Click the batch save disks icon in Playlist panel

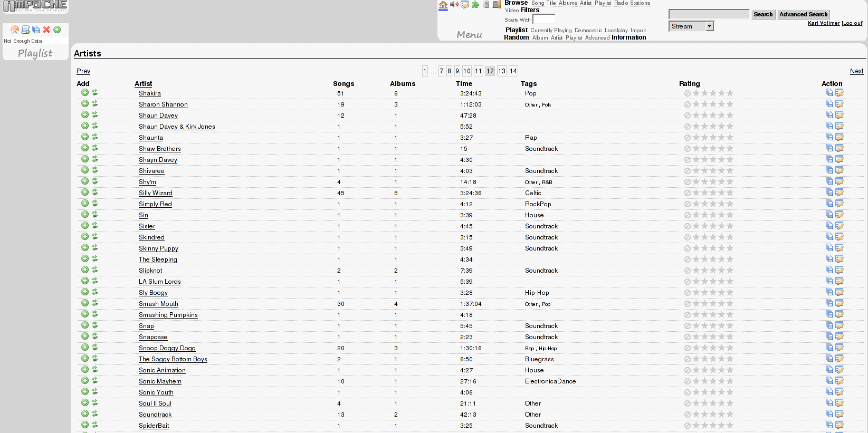(x=36, y=30)
